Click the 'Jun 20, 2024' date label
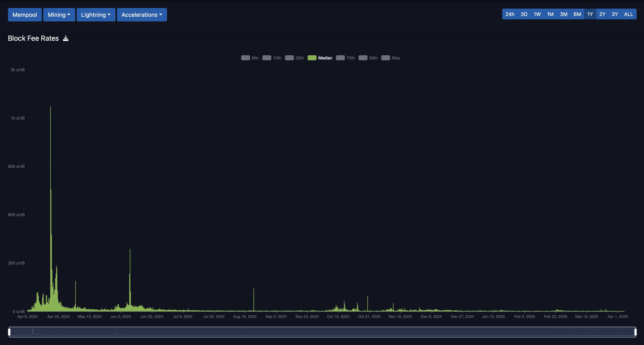644x345 pixels. click(x=152, y=316)
